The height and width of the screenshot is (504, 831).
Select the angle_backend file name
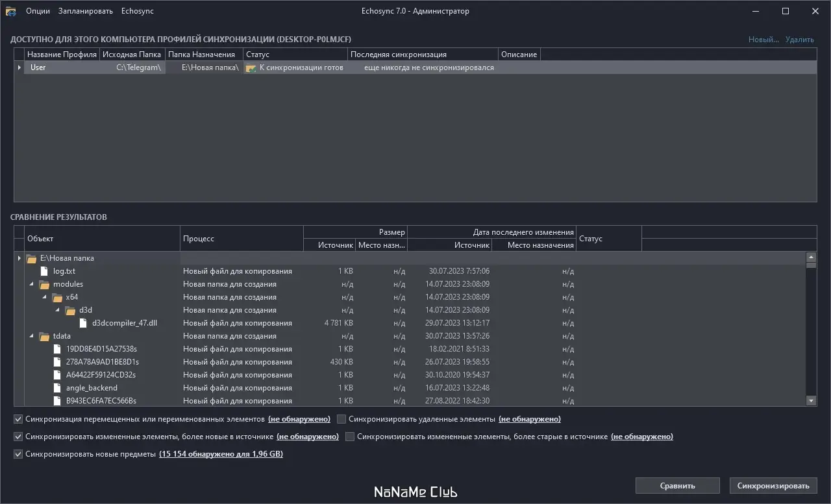92,388
